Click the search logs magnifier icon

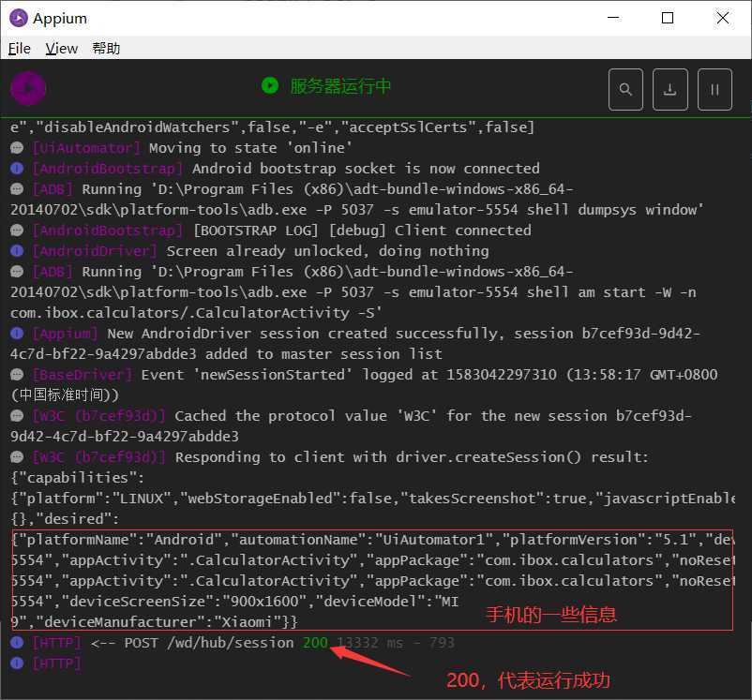pos(625,90)
